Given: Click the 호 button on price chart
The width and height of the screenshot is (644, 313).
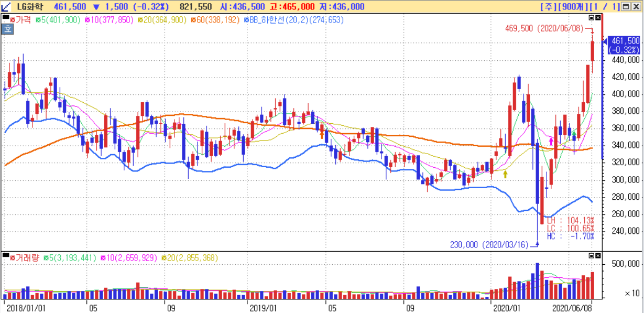Looking at the screenshot, I should click(x=7, y=30).
